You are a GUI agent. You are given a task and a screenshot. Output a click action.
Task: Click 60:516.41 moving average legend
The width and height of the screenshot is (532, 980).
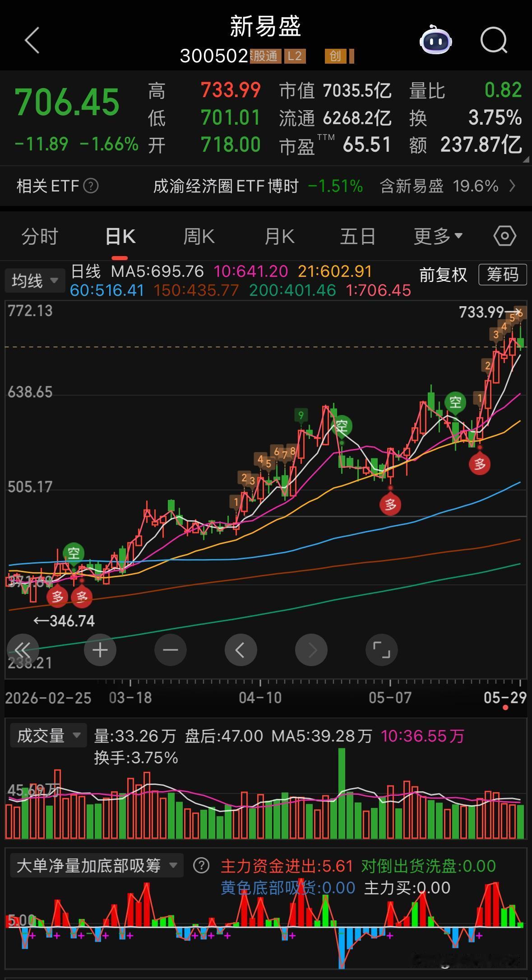point(107,290)
